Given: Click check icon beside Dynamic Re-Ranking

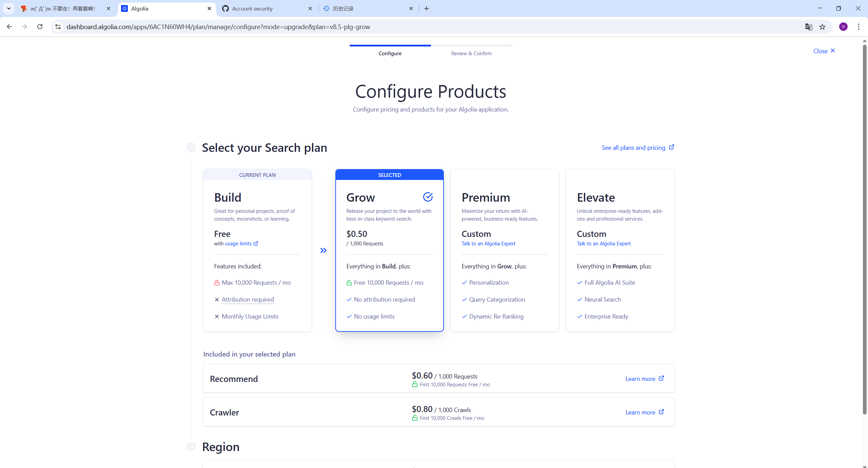Looking at the screenshot, I should tap(465, 317).
